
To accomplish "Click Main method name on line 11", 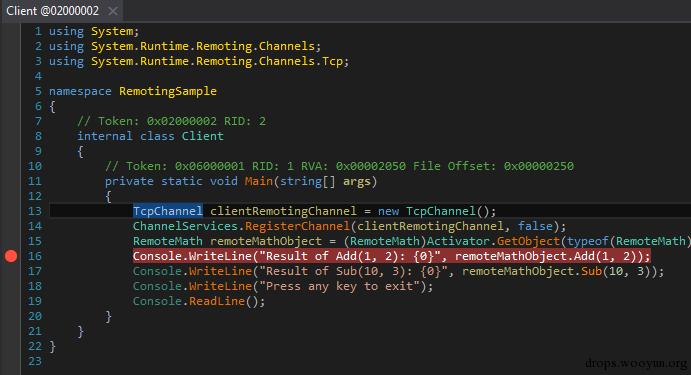I will click(259, 181).
